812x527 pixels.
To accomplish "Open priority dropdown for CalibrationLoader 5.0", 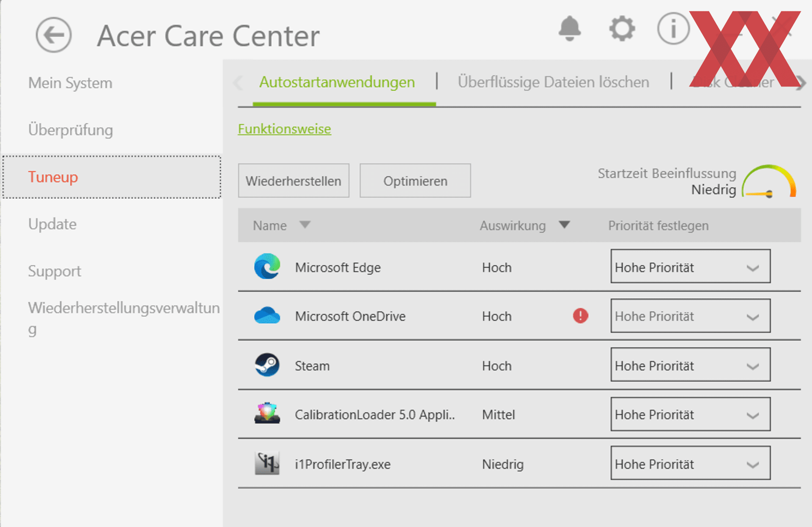I will click(x=690, y=414).
